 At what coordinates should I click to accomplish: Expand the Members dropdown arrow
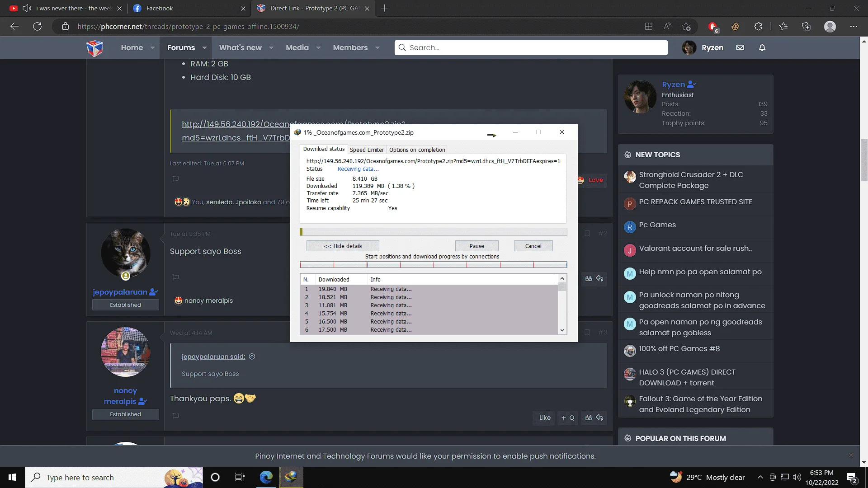(377, 47)
